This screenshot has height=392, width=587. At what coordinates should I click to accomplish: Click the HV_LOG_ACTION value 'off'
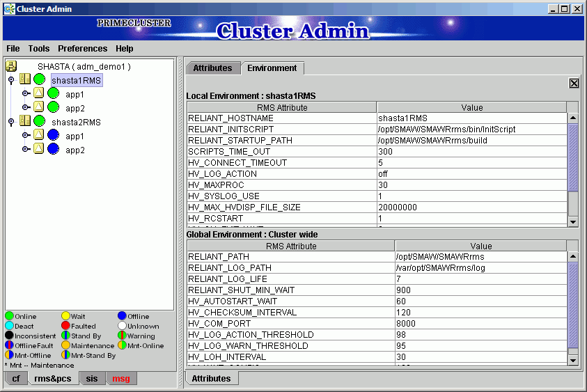click(x=472, y=174)
